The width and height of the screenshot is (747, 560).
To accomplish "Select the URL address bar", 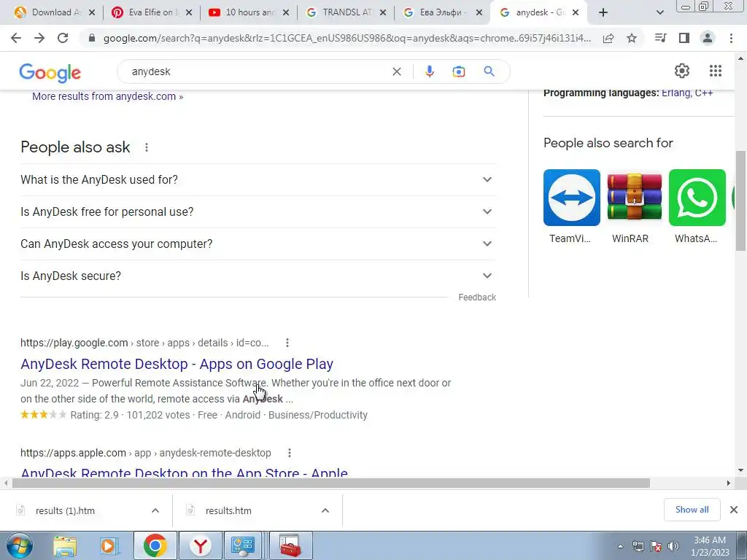I will [347, 38].
